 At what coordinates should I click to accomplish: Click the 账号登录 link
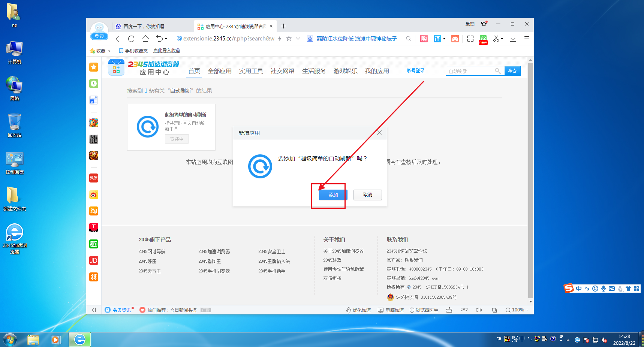pos(415,70)
